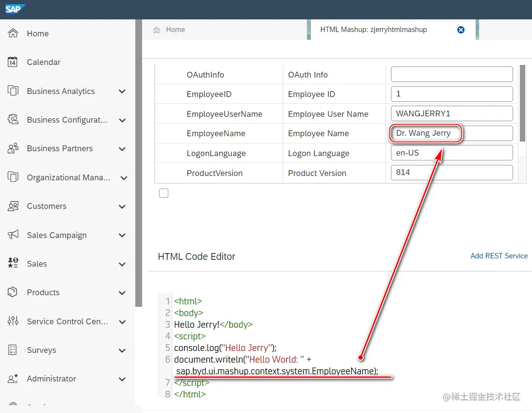The image size is (532, 413).
Task: Click the Logon Language field en-US
Action: pos(451,153)
